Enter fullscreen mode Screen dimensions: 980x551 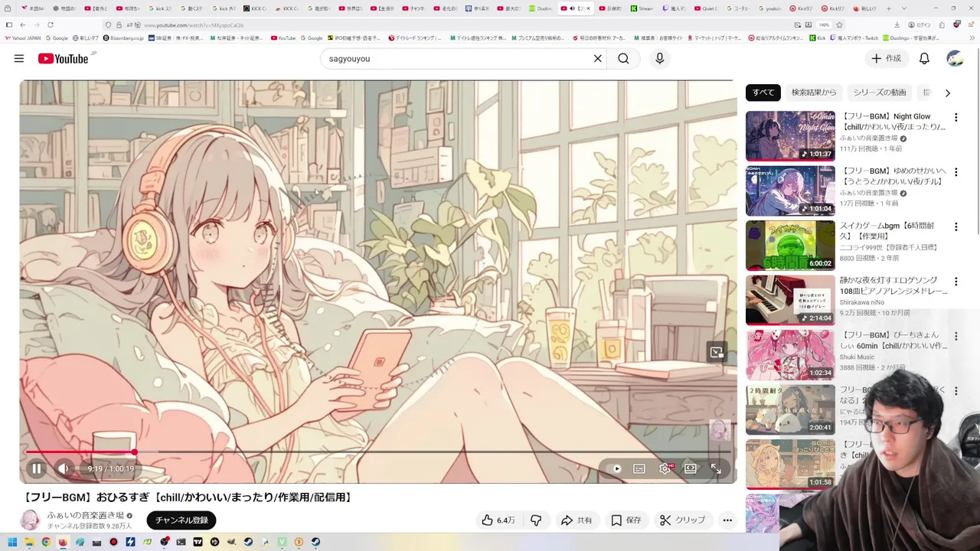click(716, 468)
